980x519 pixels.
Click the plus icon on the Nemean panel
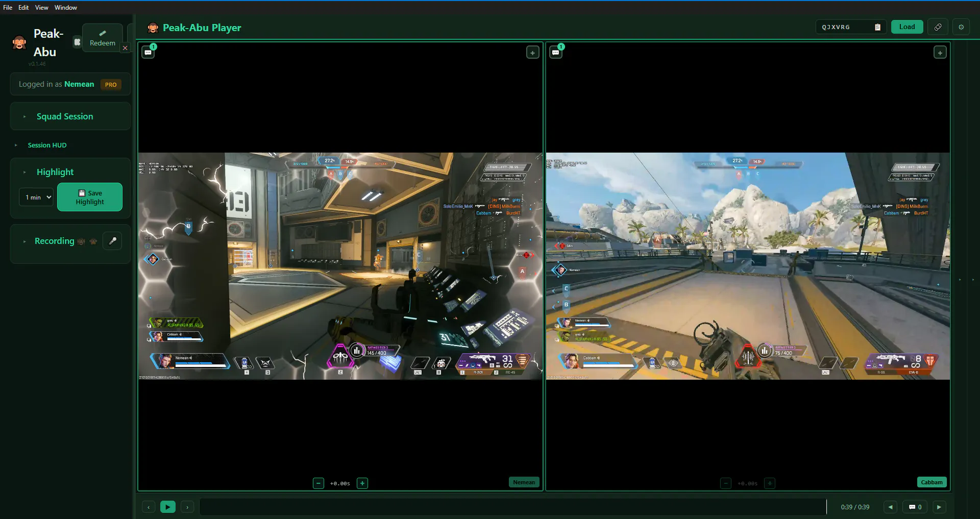532,53
